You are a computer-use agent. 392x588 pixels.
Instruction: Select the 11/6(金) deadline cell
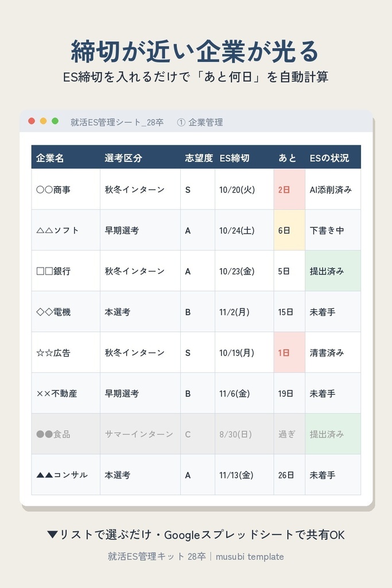[x=244, y=393]
